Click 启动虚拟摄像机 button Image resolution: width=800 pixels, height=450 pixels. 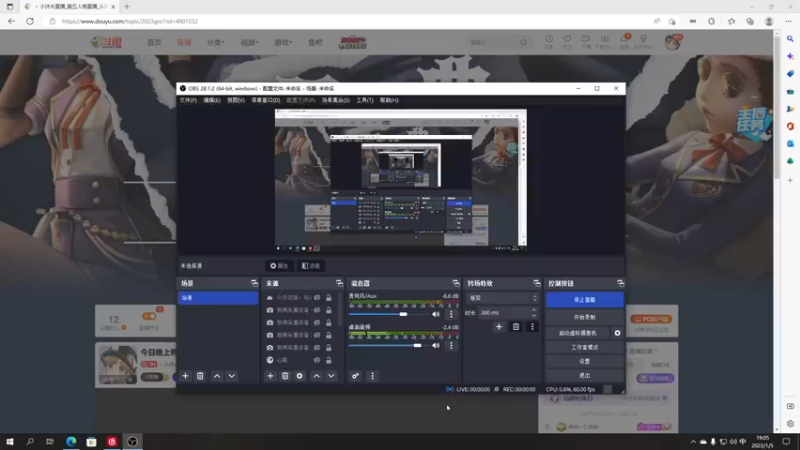[578, 333]
